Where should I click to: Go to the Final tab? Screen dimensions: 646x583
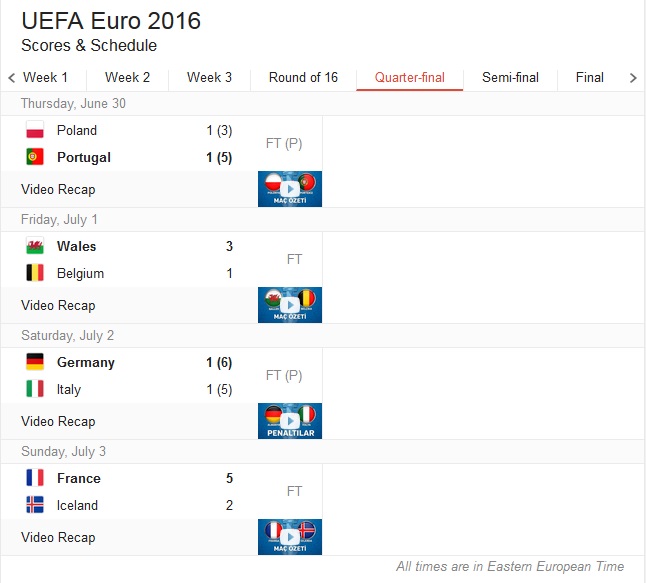(590, 77)
